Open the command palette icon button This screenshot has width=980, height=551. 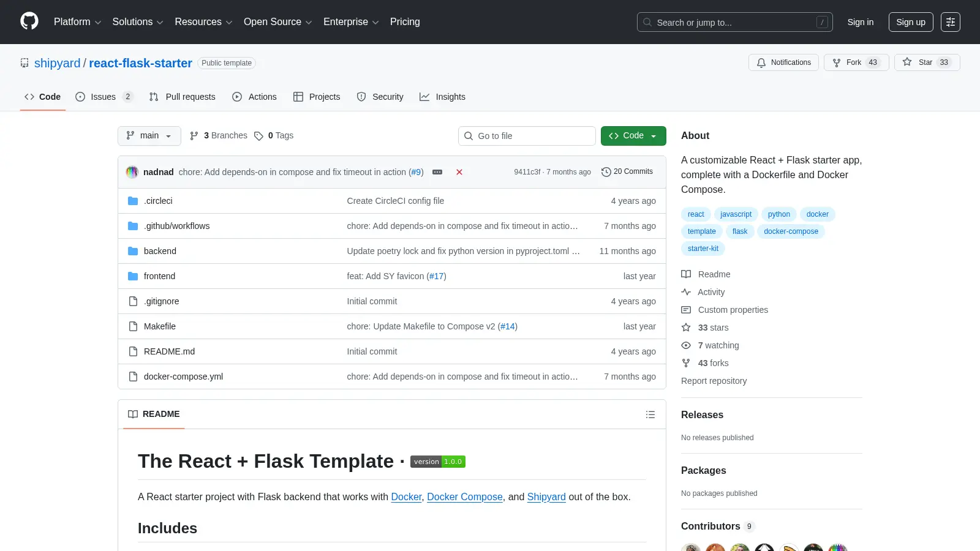tap(951, 22)
